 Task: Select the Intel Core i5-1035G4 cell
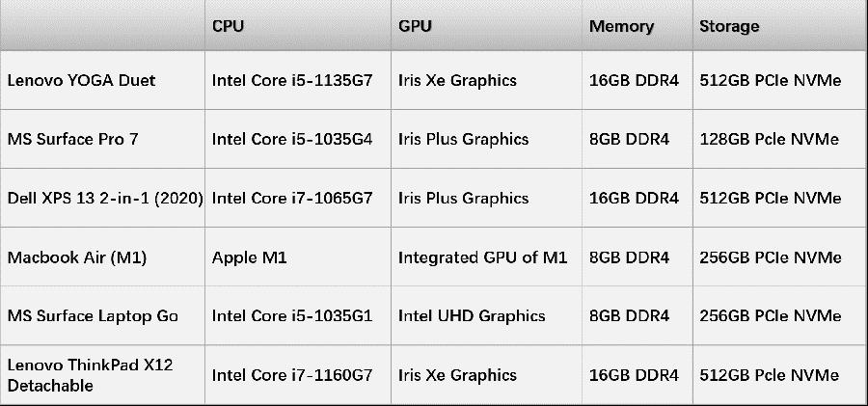(x=292, y=139)
